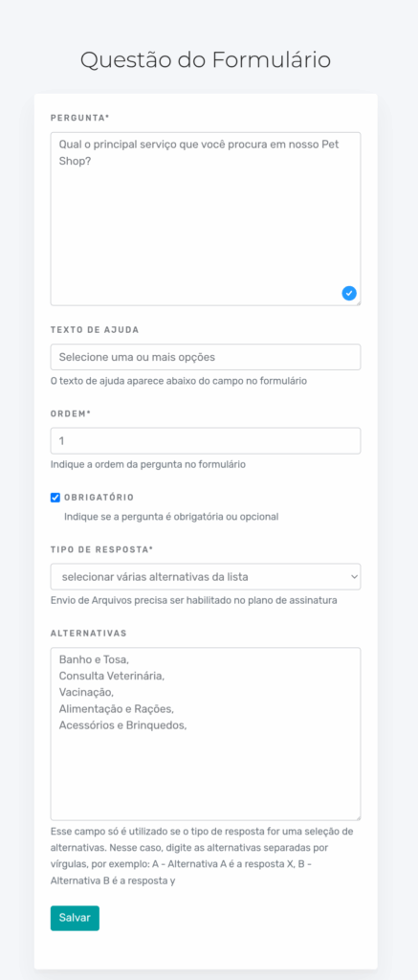Click the TIPO DE RESPOSTA field label
Viewport: 418px width, 980px height.
click(x=101, y=549)
